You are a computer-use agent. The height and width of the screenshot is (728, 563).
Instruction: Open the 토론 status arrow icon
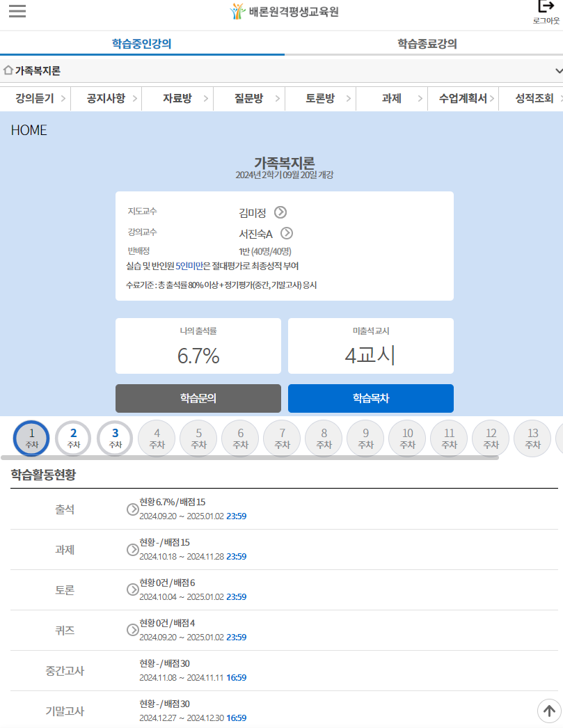pos(132,590)
